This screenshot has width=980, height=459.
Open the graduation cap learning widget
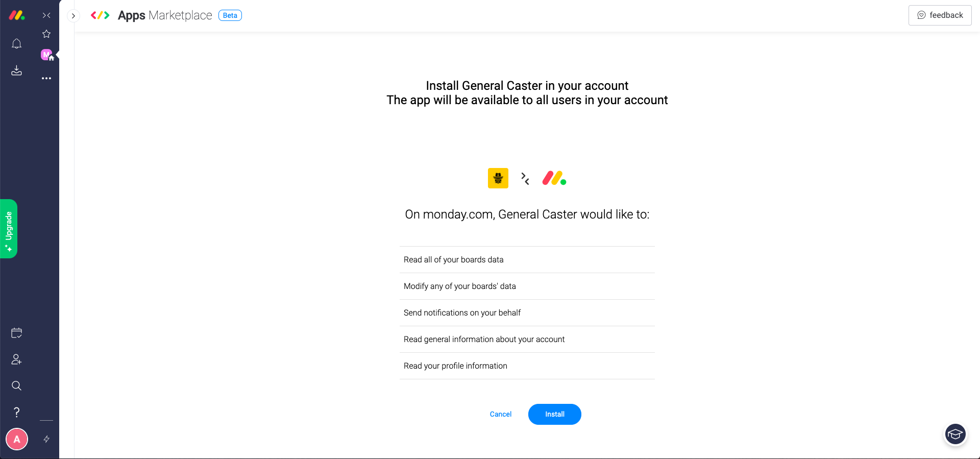[x=955, y=435]
